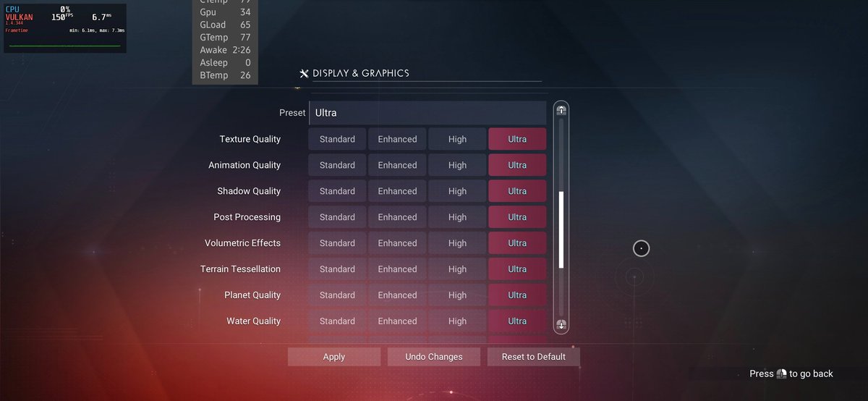The image size is (868, 401).
Task: Select Ultra for Volumetric Effects
Action: [x=517, y=243]
